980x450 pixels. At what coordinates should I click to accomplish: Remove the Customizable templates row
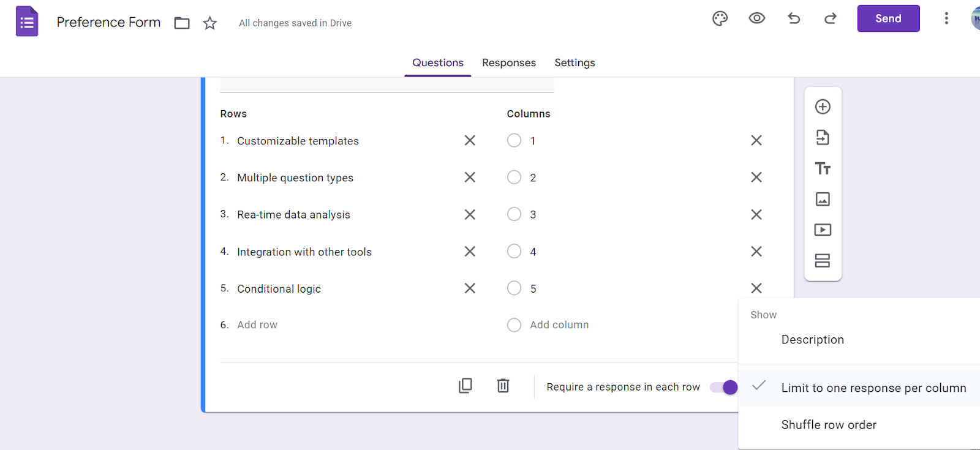coord(470,140)
